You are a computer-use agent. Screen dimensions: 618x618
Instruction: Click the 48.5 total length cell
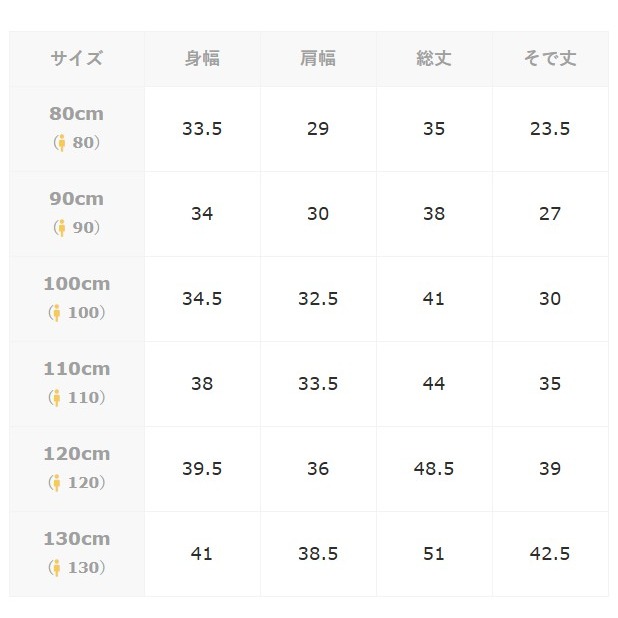click(x=434, y=469)
